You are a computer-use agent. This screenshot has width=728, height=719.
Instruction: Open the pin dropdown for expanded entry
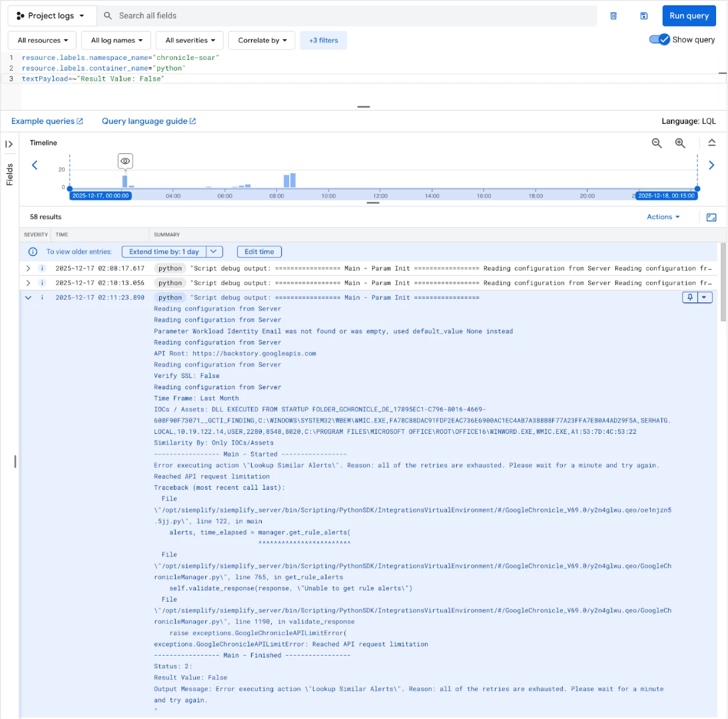tap(704, 297)
